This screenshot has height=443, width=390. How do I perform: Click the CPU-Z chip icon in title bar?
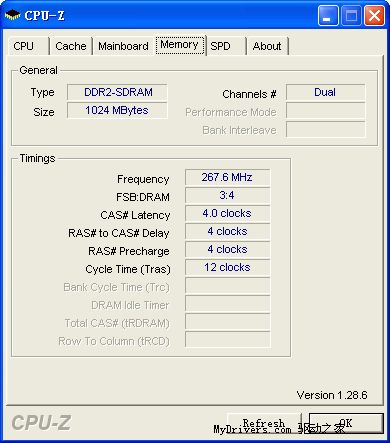12,15
